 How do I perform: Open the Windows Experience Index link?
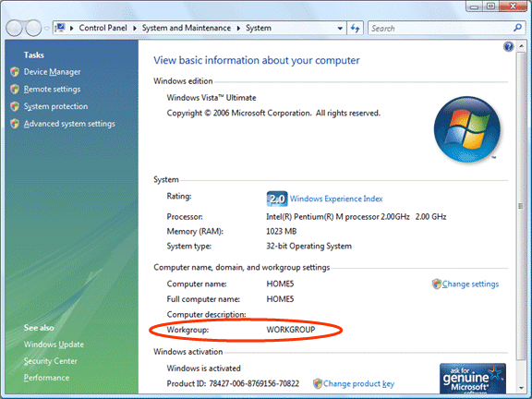[336, 199]
